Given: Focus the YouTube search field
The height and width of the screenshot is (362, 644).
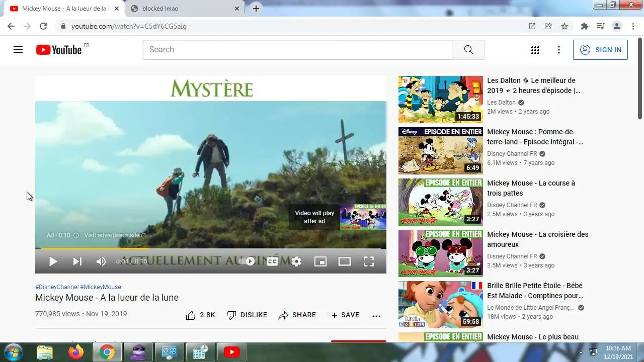Looking at the screenshot, I should tap(298, 50).
